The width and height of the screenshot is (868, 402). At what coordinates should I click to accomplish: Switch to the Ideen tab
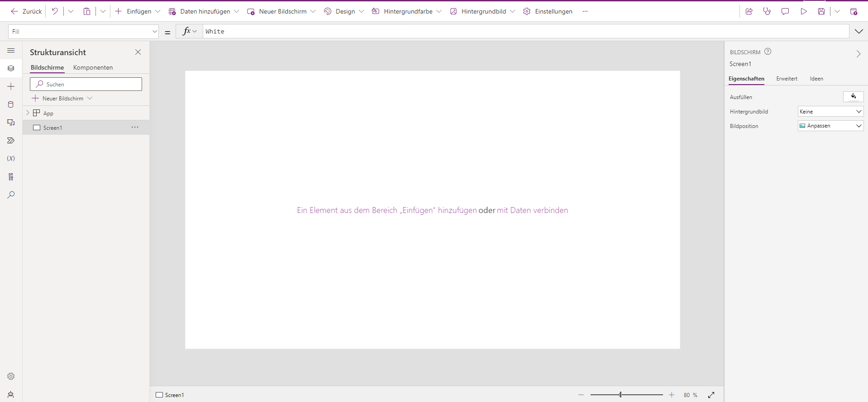click(816, 79)
